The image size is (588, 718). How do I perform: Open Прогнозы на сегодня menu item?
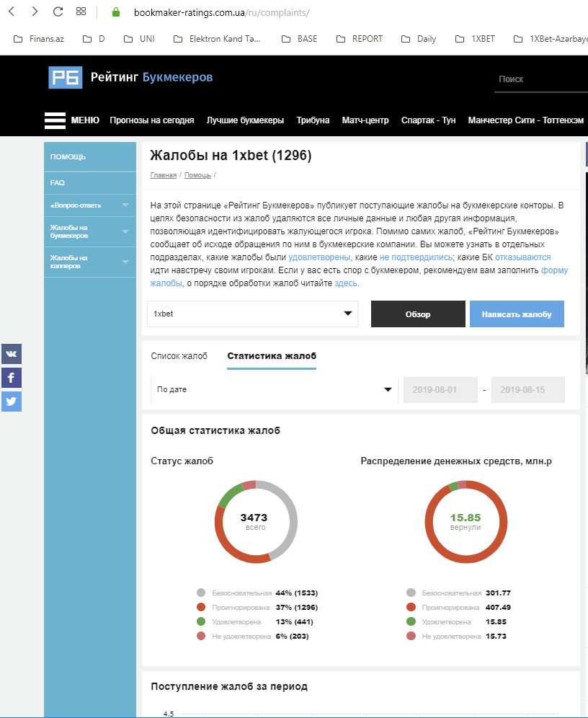tap(152, 120)
